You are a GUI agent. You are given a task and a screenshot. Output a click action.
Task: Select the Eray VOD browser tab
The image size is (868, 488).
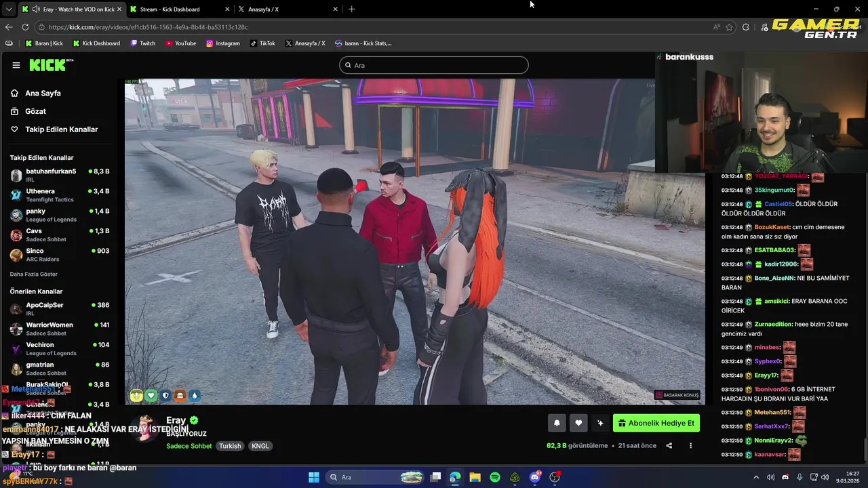[x=71, y=9]
